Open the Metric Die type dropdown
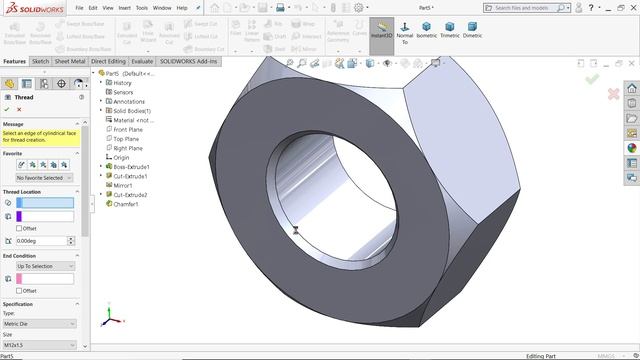 [39, 324]
